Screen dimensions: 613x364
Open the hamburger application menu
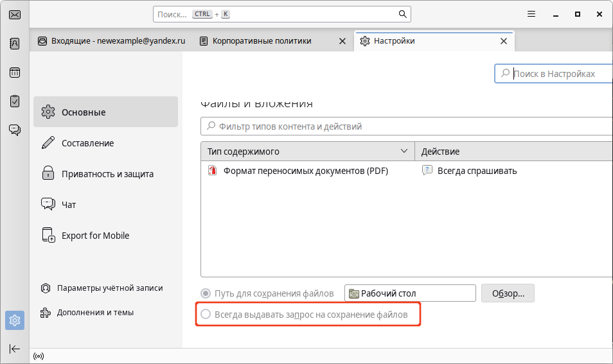click(531, 14)
